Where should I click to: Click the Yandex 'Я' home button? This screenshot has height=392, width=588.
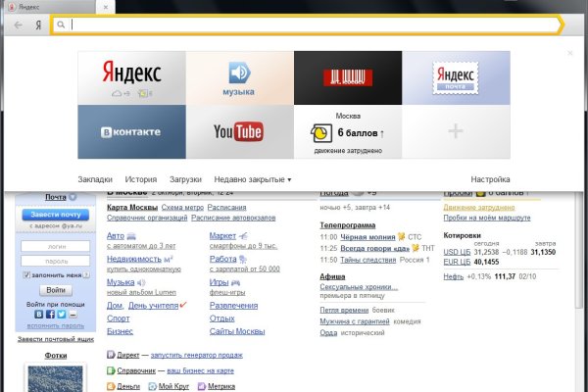pyautogui.click(x=38, y=24)
